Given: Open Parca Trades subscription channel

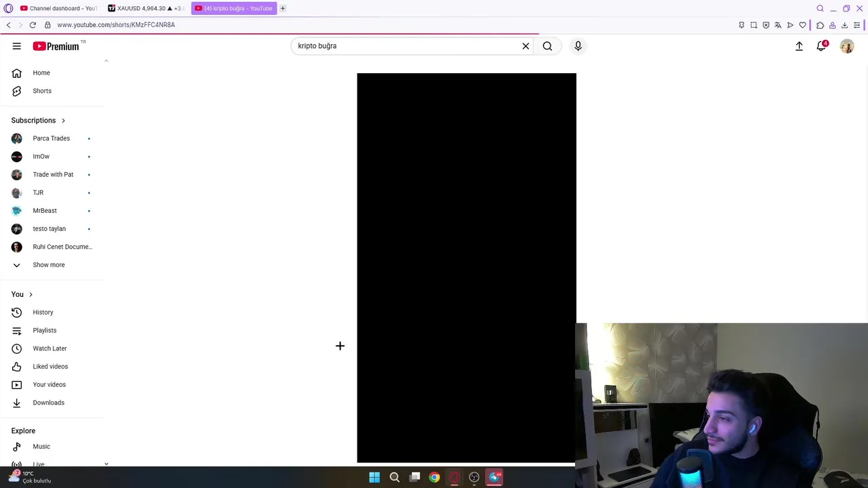Looking at the screenshot, I should (53, 138).
